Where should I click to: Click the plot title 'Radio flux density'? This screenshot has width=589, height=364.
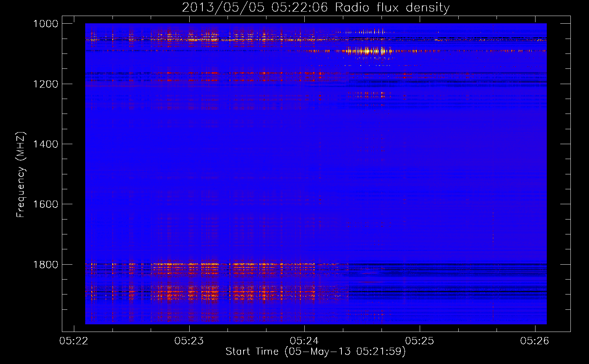(392, 8)
